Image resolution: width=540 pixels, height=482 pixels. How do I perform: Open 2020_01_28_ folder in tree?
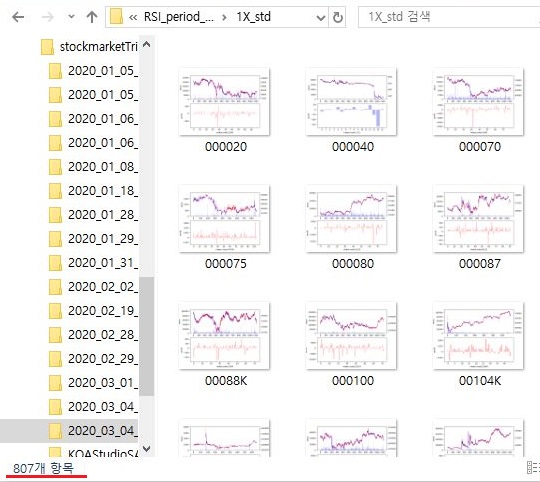point(103,215)
